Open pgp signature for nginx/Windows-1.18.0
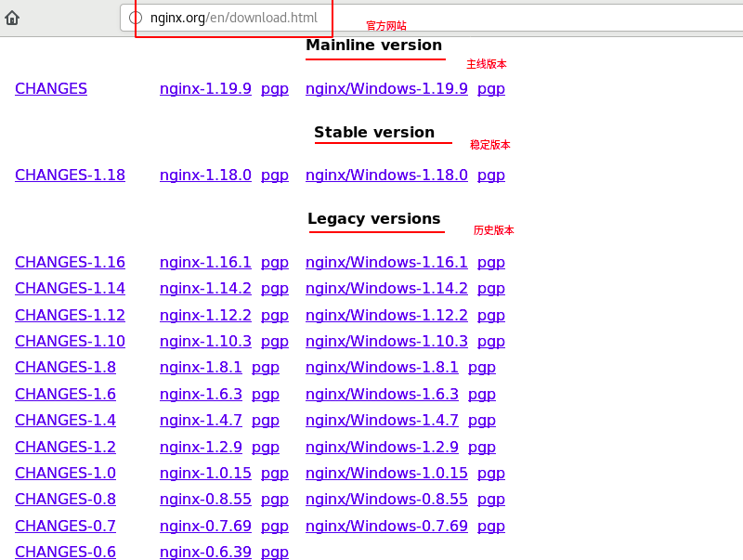743x560 pixels. coord(491,176)
